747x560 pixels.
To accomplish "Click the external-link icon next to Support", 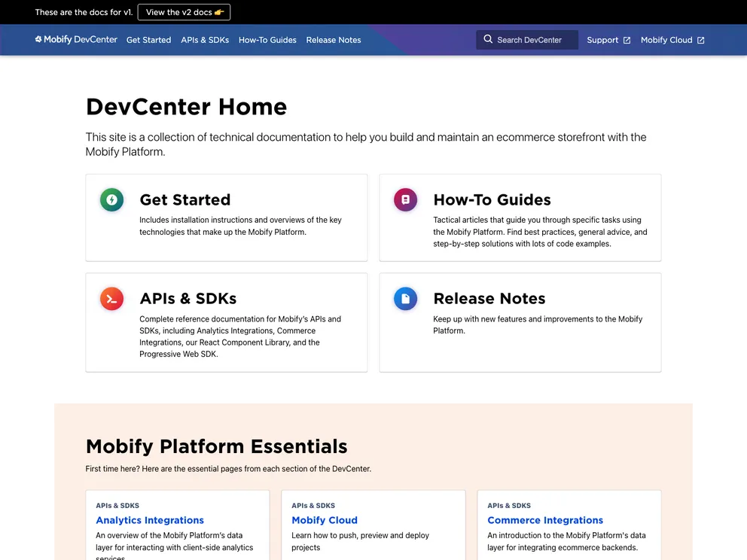I will pos(627,39).
